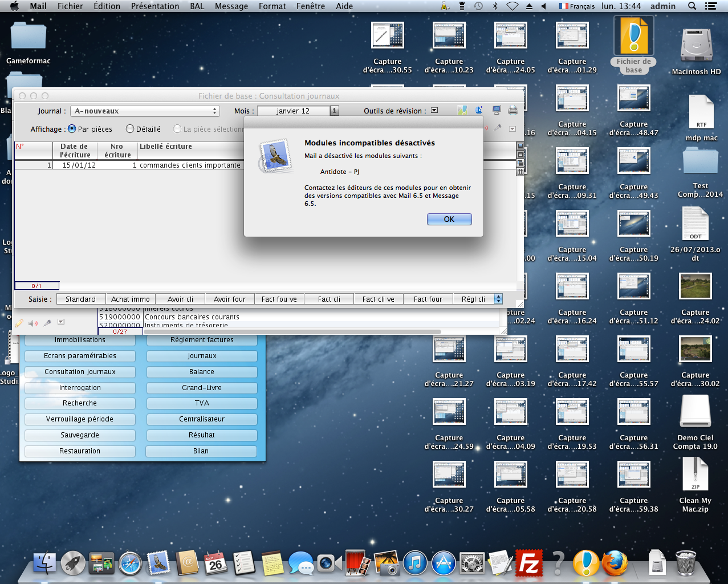The height and width of the screenshot is (584, 728).
Task: Launch FileZilla from the dock
Action: [529, 563]
